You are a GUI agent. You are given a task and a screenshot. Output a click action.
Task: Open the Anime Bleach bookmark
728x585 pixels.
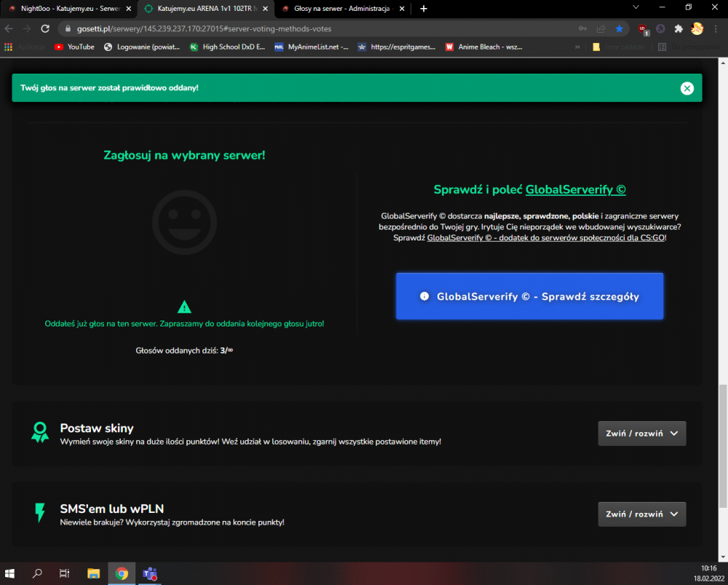click(484, 47)
